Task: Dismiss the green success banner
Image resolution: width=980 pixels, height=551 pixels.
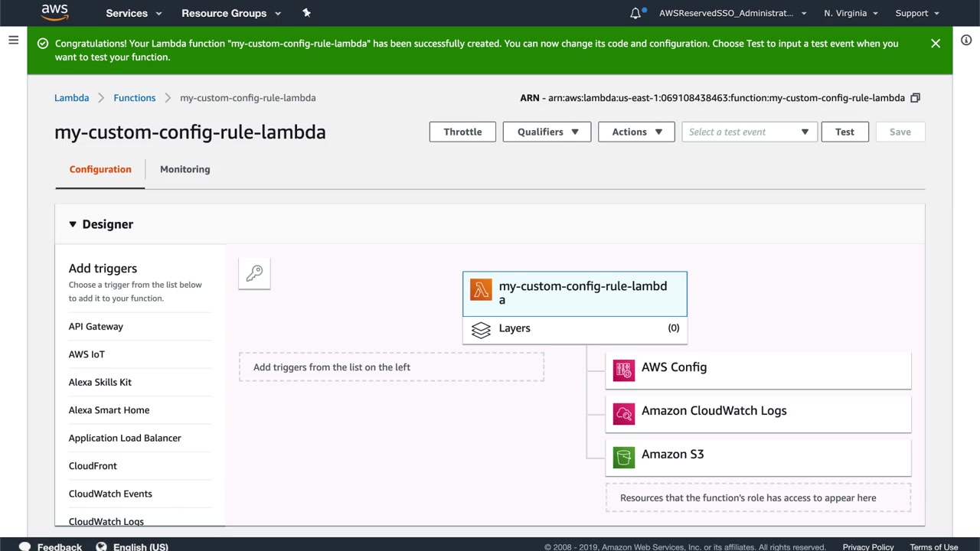Action: [936, 44]
